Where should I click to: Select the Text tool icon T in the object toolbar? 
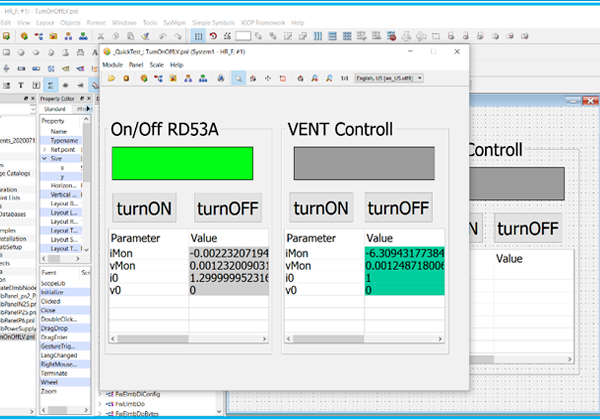(21, 85)
